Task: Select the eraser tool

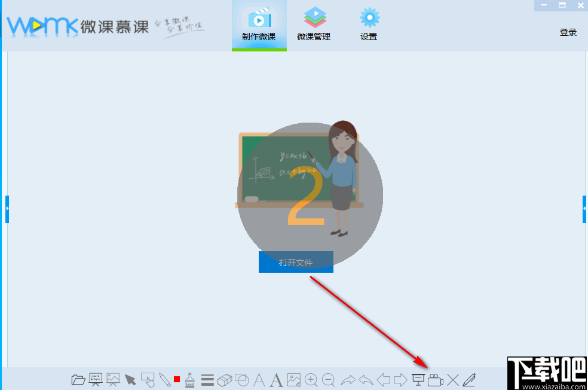Action: coord(225,380)
